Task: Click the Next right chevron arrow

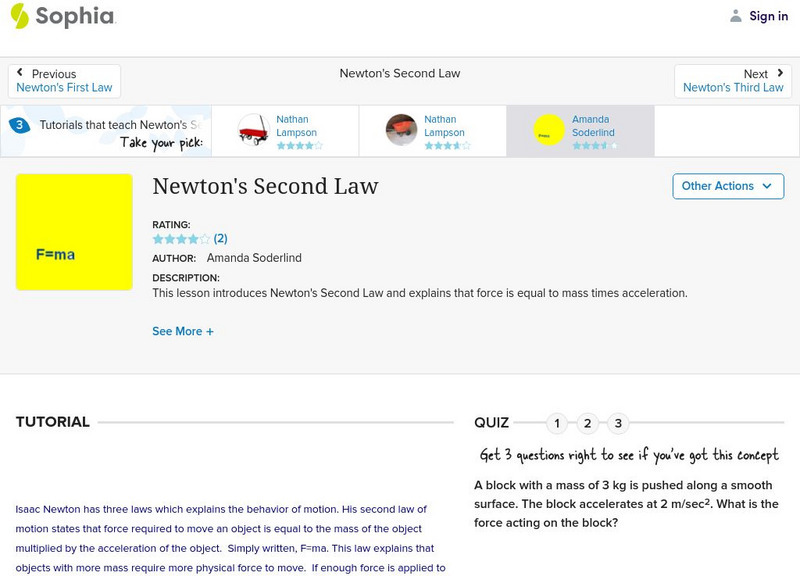Action: click(x=780, y=72)
